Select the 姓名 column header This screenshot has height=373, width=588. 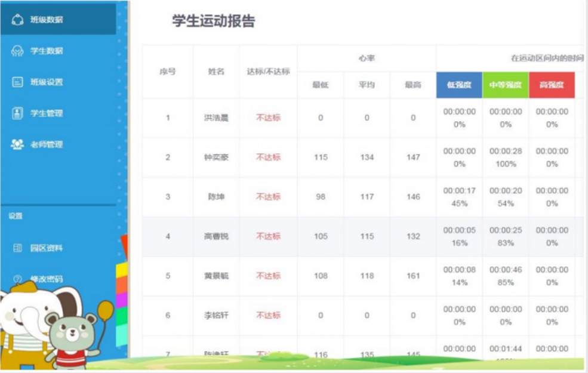(x=216, y=72)
